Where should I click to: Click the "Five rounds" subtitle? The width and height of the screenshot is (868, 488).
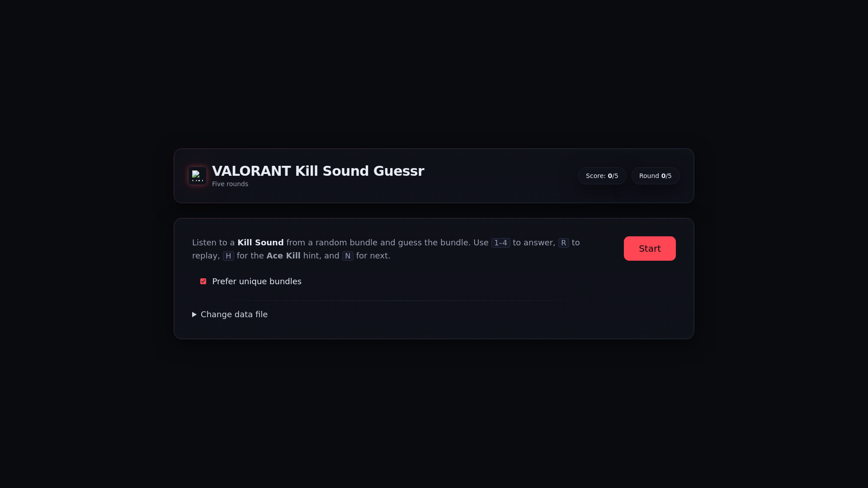pyautogui.click(x=230, y=184)
